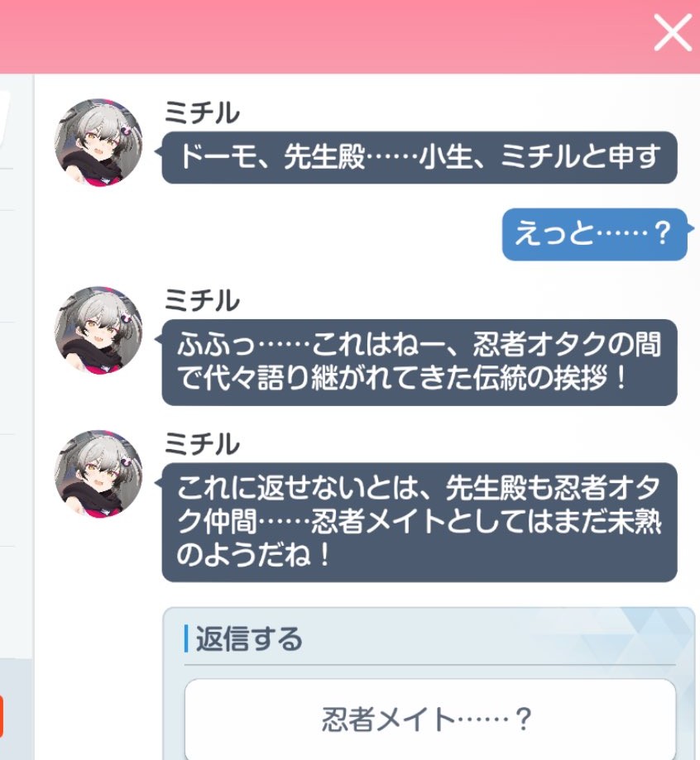Click the message bubble ドーモ、先生殿
This screenshot has width=700, height=760.
click(420, 157)
